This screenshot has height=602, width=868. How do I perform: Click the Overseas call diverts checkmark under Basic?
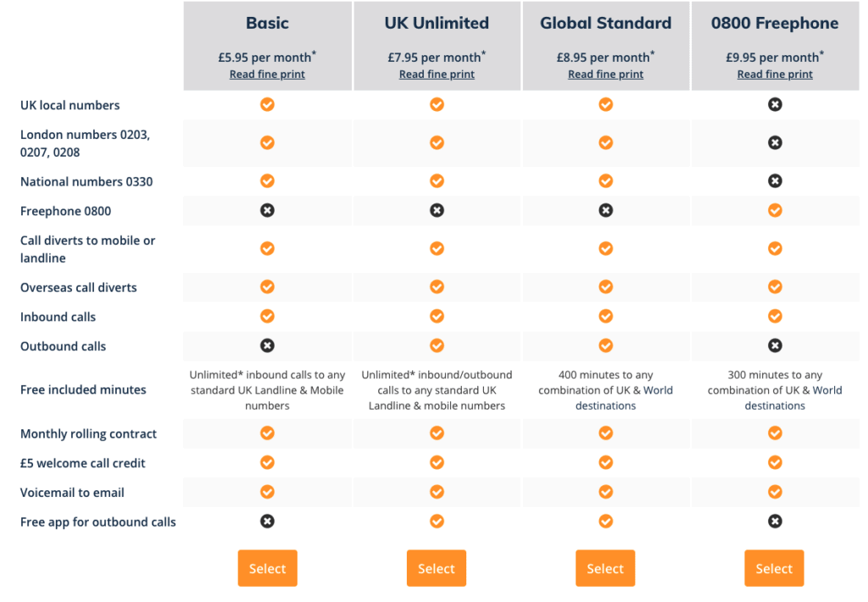tap(267, 287)
